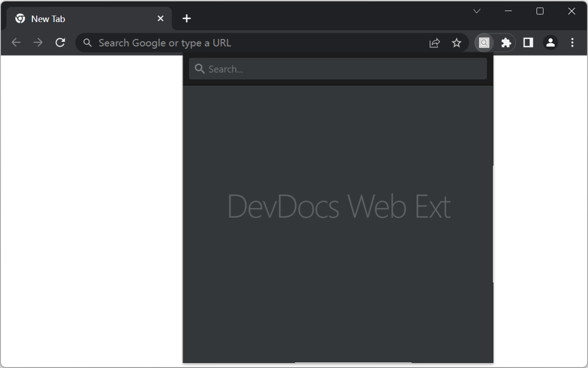
Task: Click the forward navigation arrow
Action: click(x=38, y=42)
